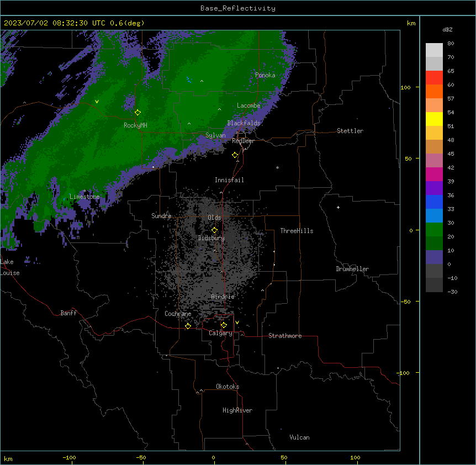Click the yellow diamond marker at Olds-Didsbury
The image size is (476, 465).
(214, 230)
